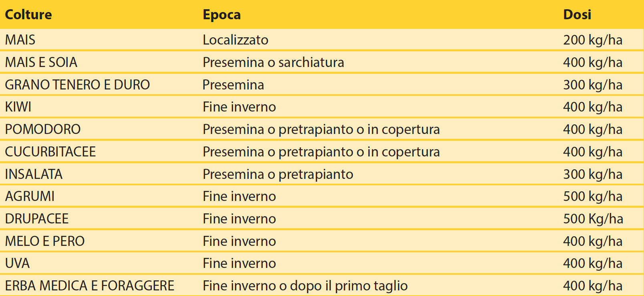
Task: Click the CUCURBITACEE crop name
Action: [50, 152]
